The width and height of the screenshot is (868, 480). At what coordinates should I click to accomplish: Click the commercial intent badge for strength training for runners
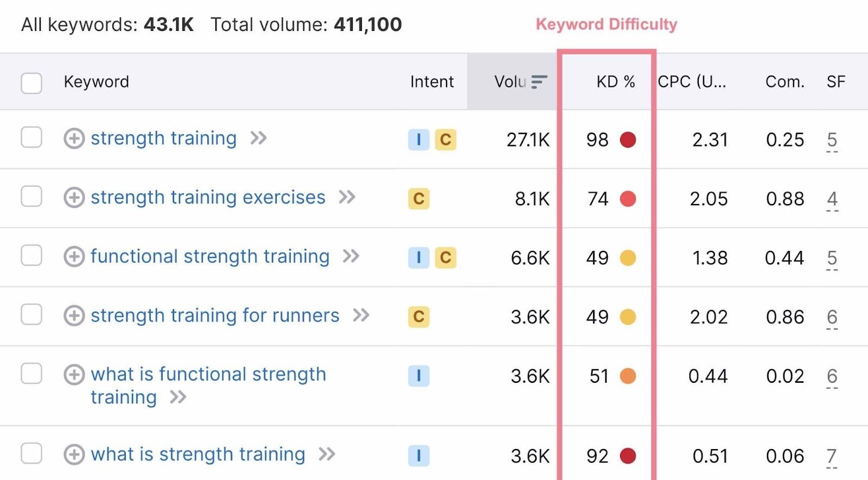[x=418, y=317]
